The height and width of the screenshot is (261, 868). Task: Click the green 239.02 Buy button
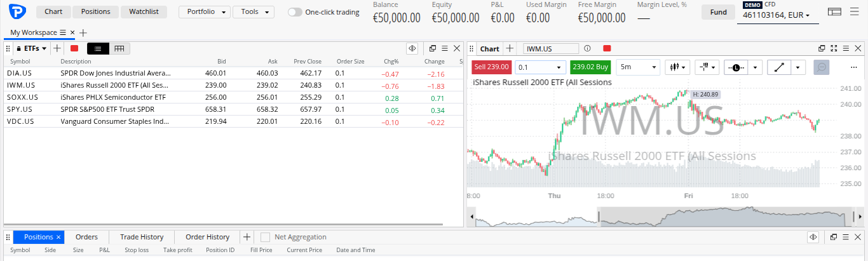pos(590,67)
